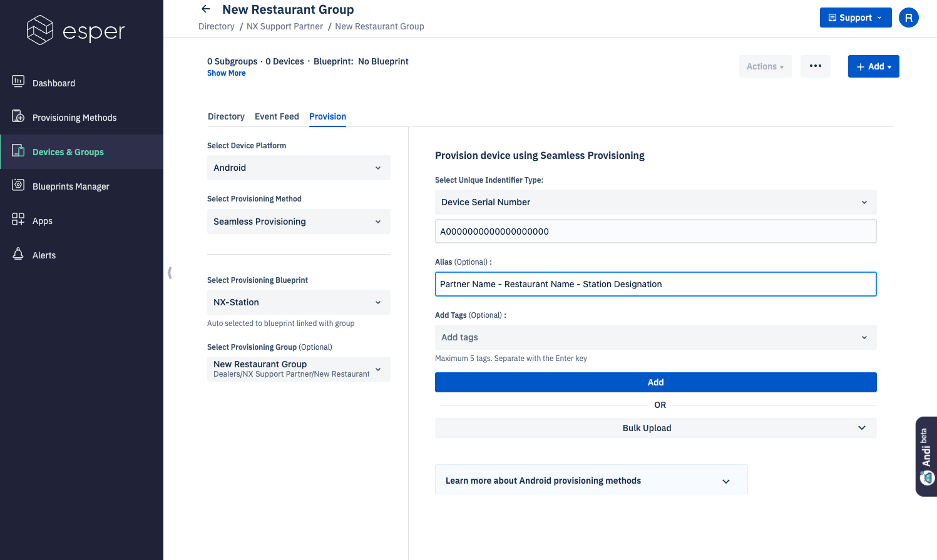Open Provisioning Methods sidebar icon
This screenshot has height=560, width=937.
[x=18, y=116]
